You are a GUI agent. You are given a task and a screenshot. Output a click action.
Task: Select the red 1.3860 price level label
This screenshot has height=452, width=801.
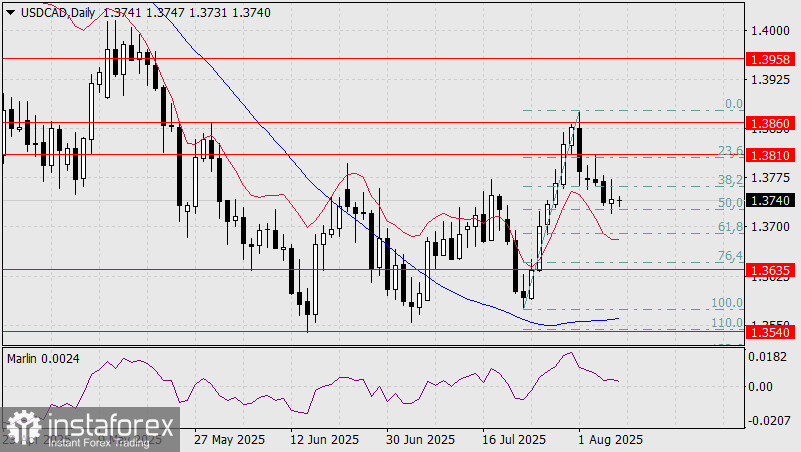click(770, 123)
